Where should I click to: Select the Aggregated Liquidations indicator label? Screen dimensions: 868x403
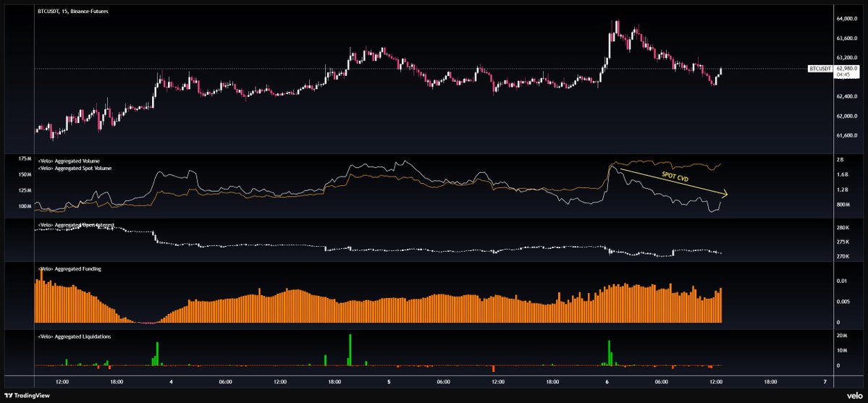74,336
